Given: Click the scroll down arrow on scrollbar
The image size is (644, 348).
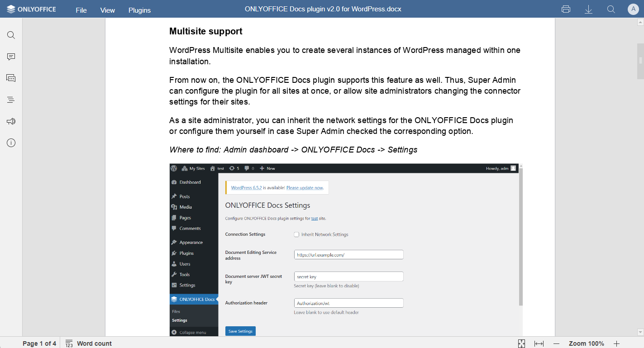Looking at the screenshot, I should tap(640, 332).
